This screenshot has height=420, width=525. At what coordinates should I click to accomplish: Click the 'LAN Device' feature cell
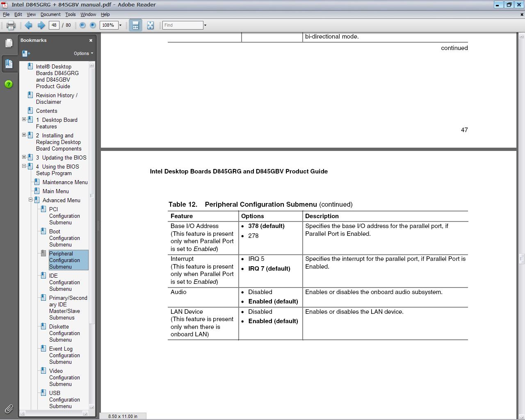tap(203, 323)
